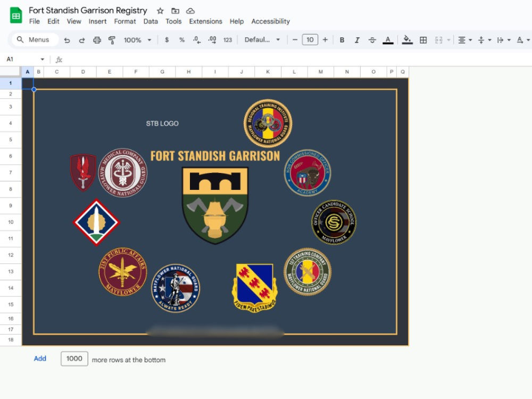Click the central Fort Standish shield logo
The height and width of the screenshot is (399, 532).
point(215,205)
